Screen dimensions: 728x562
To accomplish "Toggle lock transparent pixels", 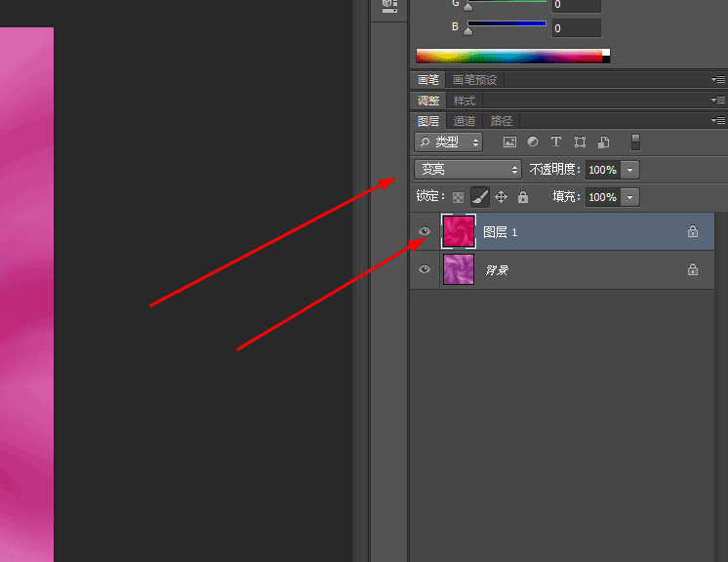I will pos(458,197).
